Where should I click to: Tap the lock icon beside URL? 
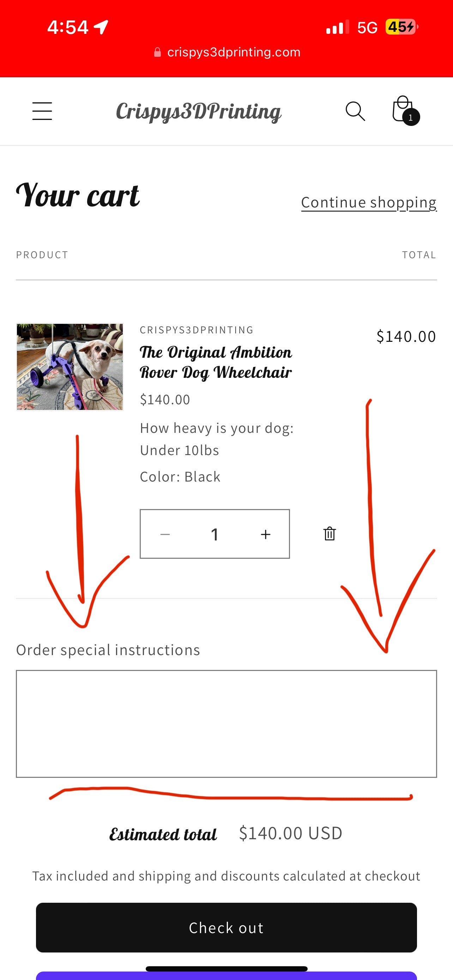pyautogui.click(x=157, y=52)
